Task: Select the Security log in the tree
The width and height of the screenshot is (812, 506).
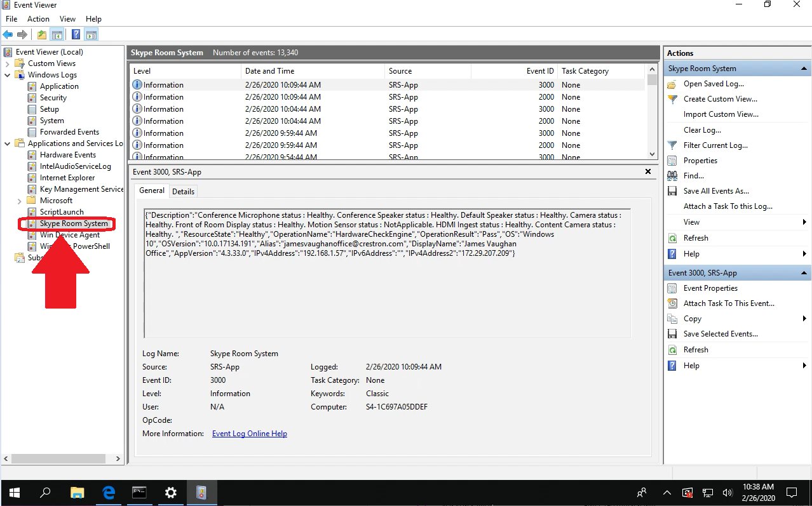Action: [x=53, y=98]
